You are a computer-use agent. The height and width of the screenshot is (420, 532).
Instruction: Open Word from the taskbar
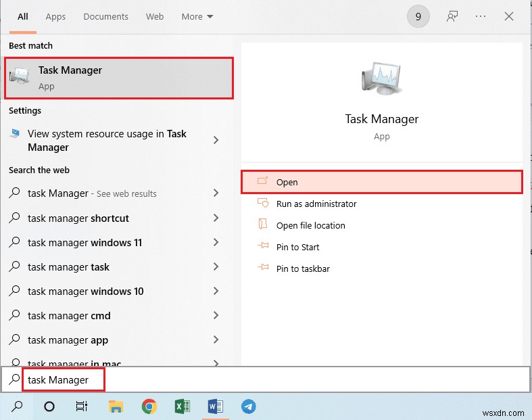click(216, 406)
